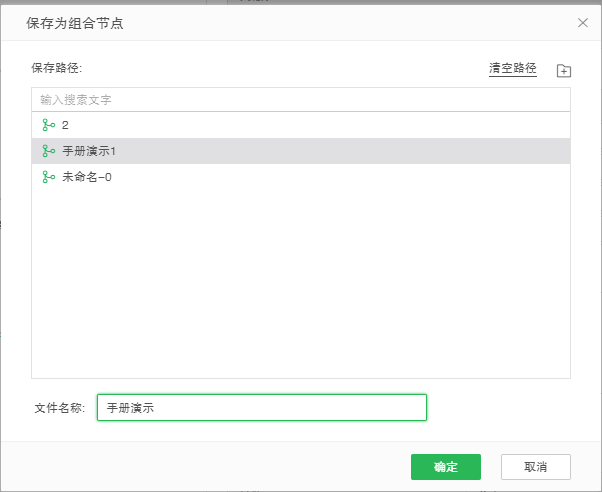Select the 手册演示1 tree item
This screenshot has width=602, height=492.
89,151
